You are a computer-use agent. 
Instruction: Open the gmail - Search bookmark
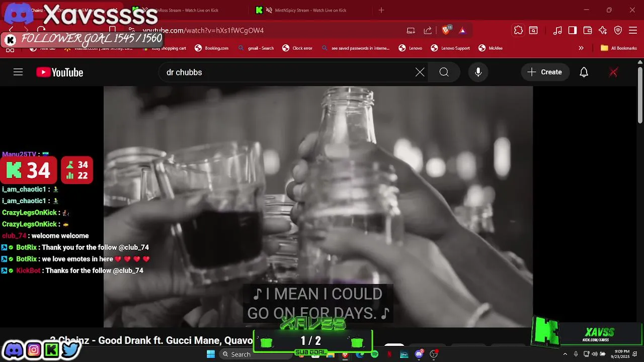coord(256,48)
